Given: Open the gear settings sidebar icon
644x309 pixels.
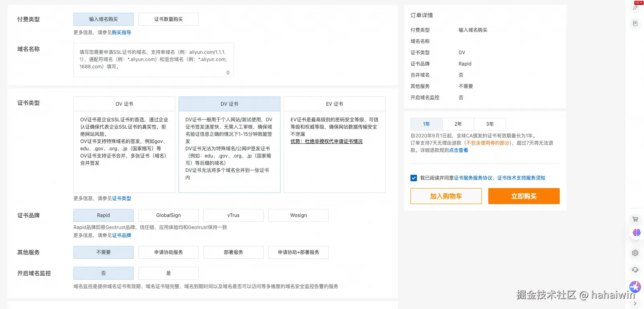Looking at the screenshot, I should click(x=635, y=253).
